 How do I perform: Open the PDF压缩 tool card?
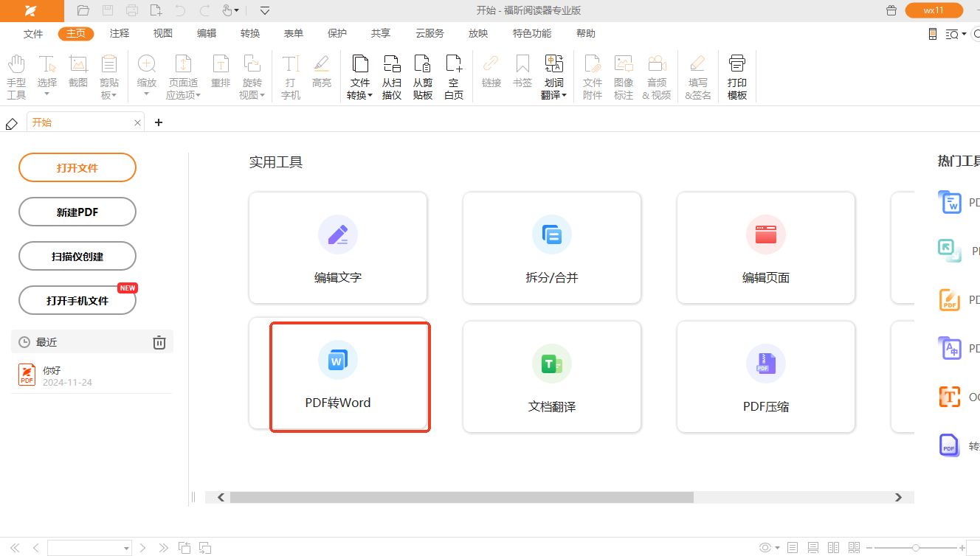766,377
